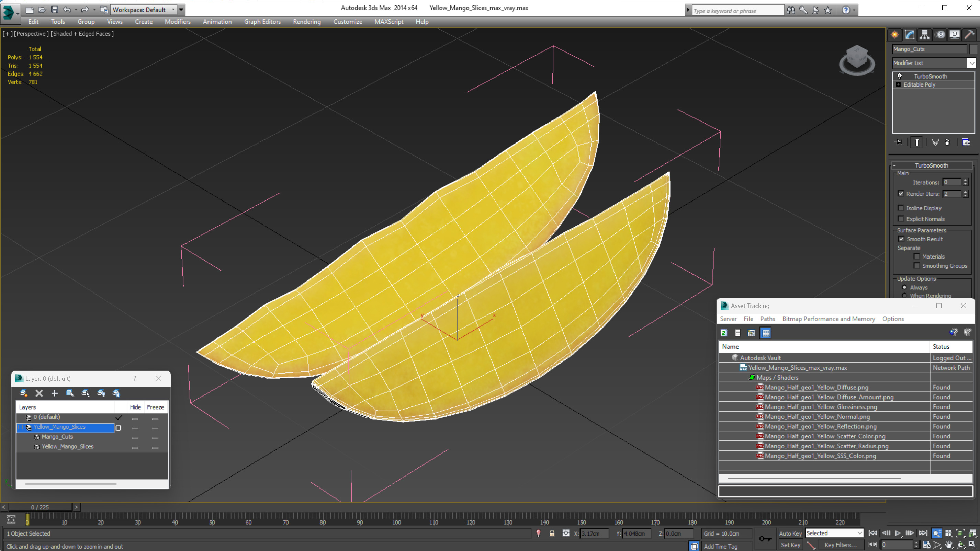Click Remove Modifier from stack icon

click(947, 142)
